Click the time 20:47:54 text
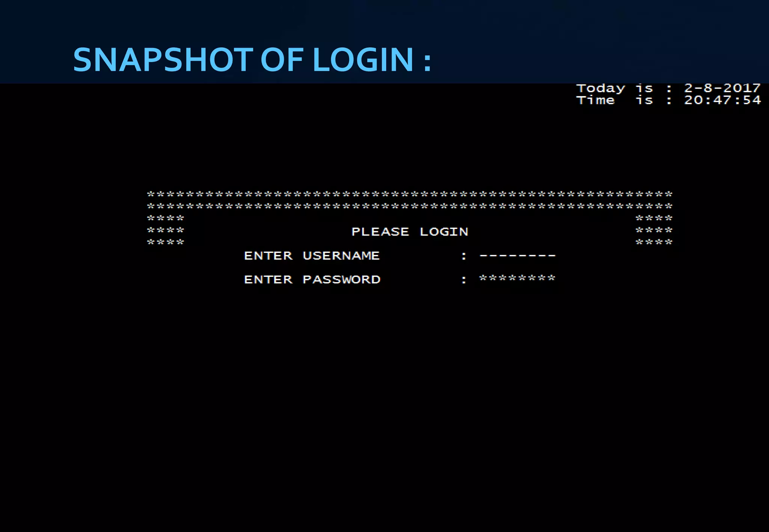Screen dimensions: 769x532 tap(722, 100)
